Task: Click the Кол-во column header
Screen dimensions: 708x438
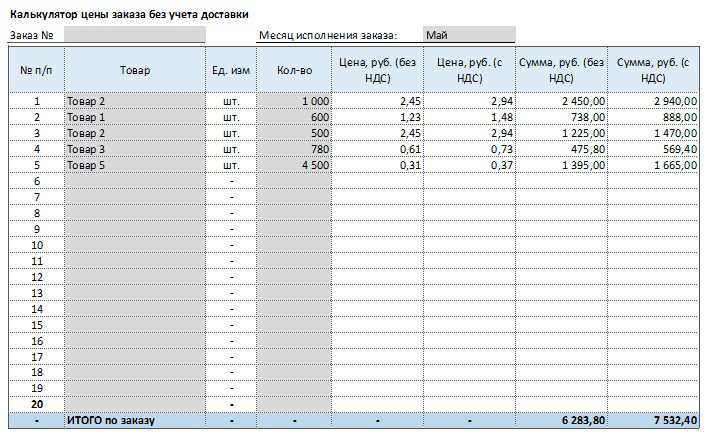Action: point(294,70)
